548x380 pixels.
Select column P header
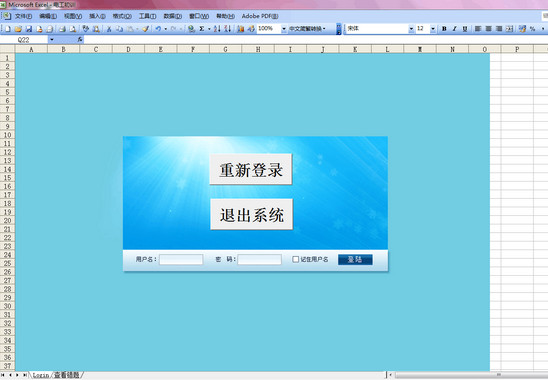tap(517, 49)
